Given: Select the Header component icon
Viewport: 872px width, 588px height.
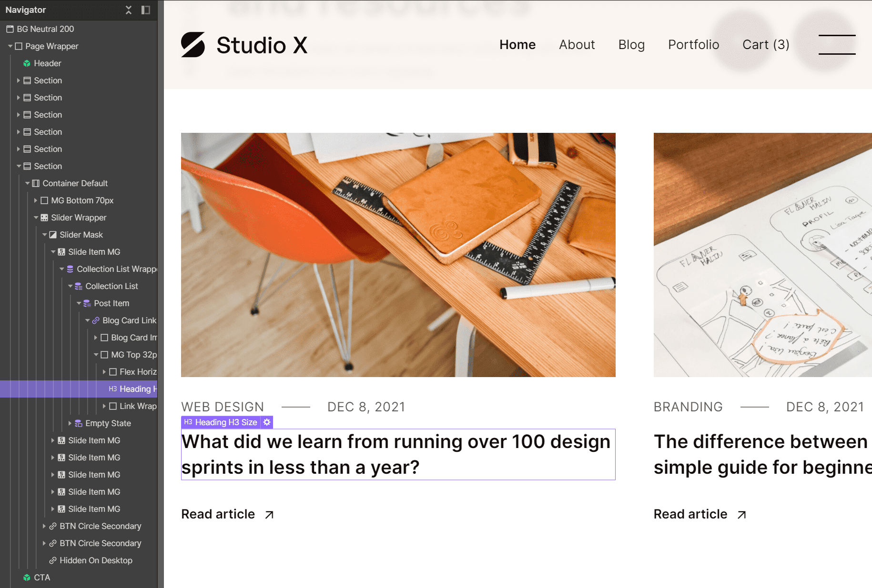Looking at the screenshot, I should [x=27, y=63].
